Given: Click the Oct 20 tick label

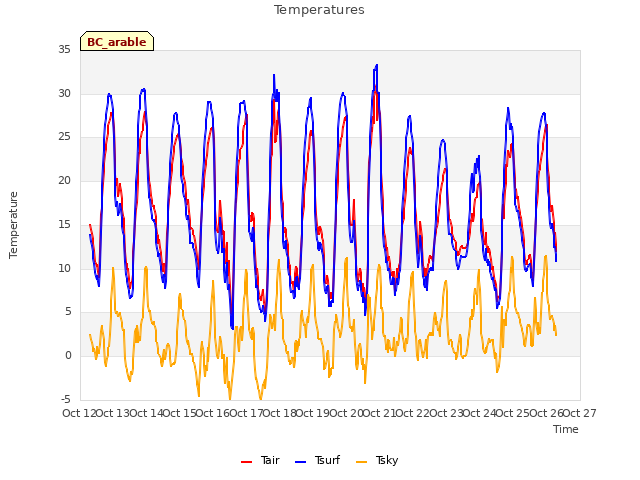Looking at the screenshot, I should [346, 413].
